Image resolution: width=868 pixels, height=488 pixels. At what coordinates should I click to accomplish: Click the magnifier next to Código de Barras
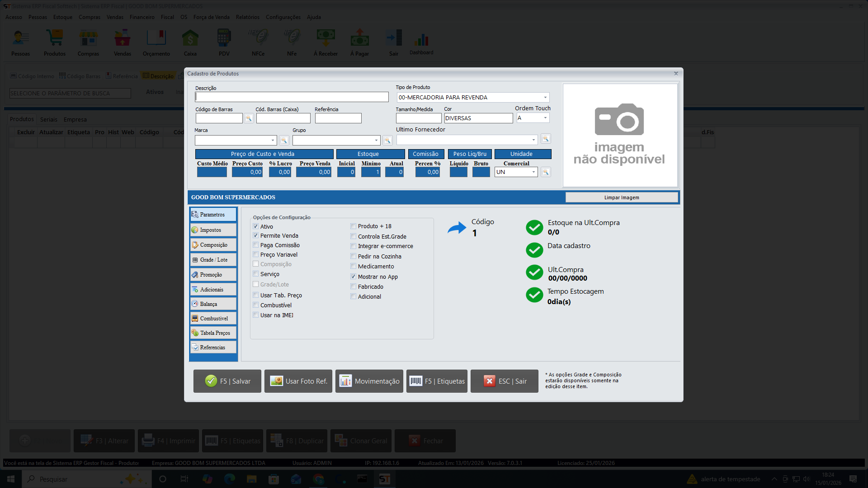click(x=249, y=118)
